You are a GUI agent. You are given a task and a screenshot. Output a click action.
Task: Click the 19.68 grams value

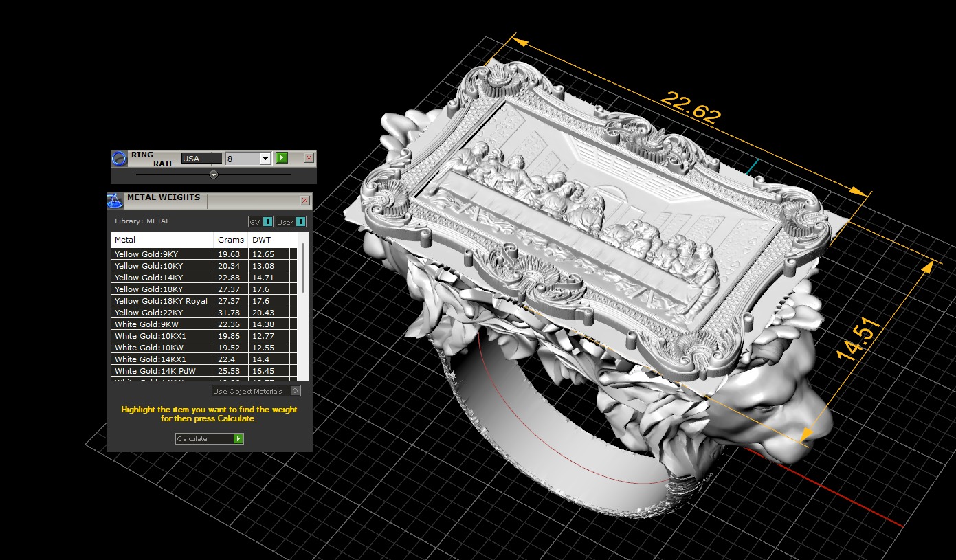tap(228, 254)
